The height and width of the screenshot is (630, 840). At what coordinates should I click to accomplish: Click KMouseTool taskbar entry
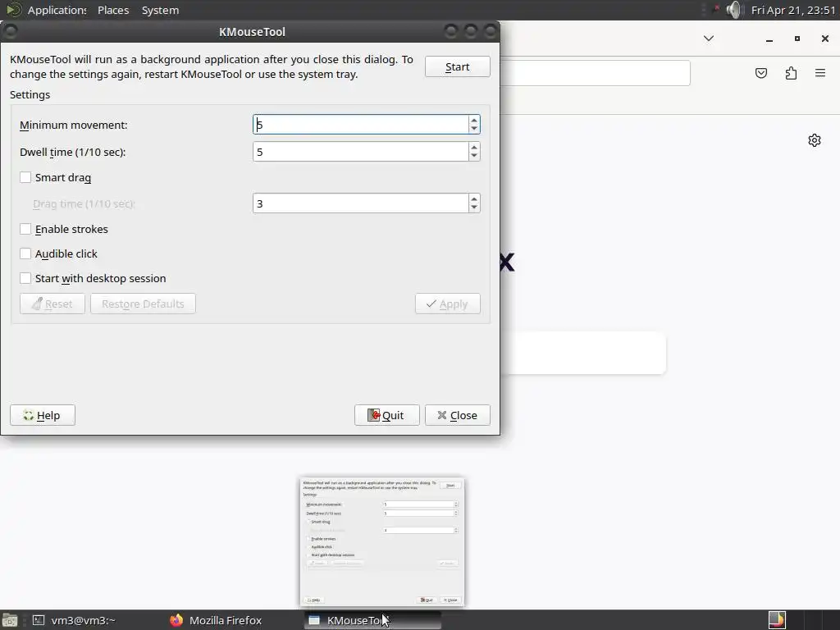click(x=372, y=620)
